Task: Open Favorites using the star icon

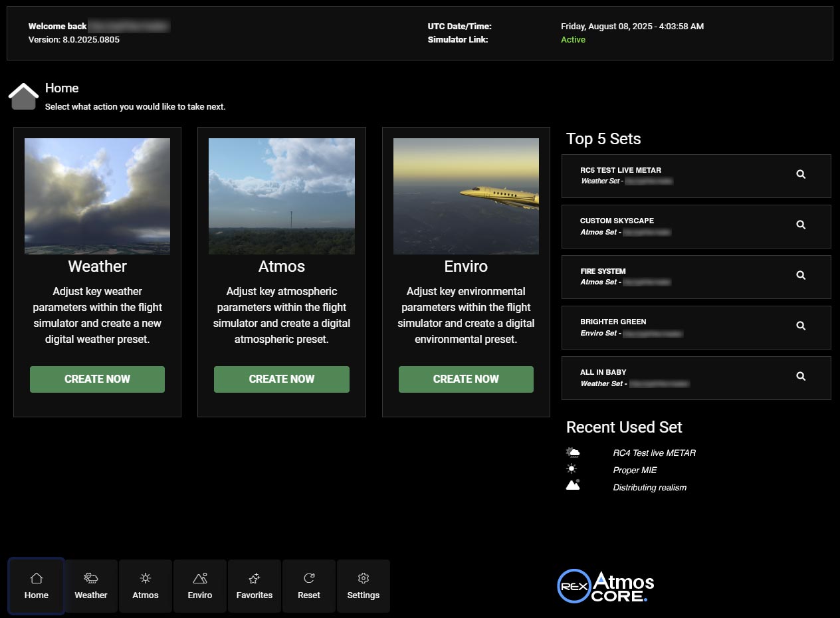Action: (254, 578)
